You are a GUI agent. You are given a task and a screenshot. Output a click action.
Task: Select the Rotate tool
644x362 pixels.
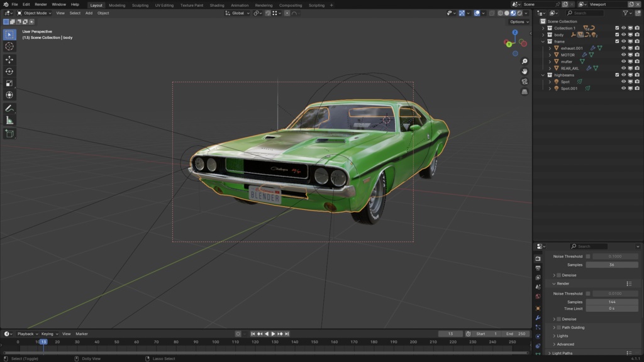(9, 72)
